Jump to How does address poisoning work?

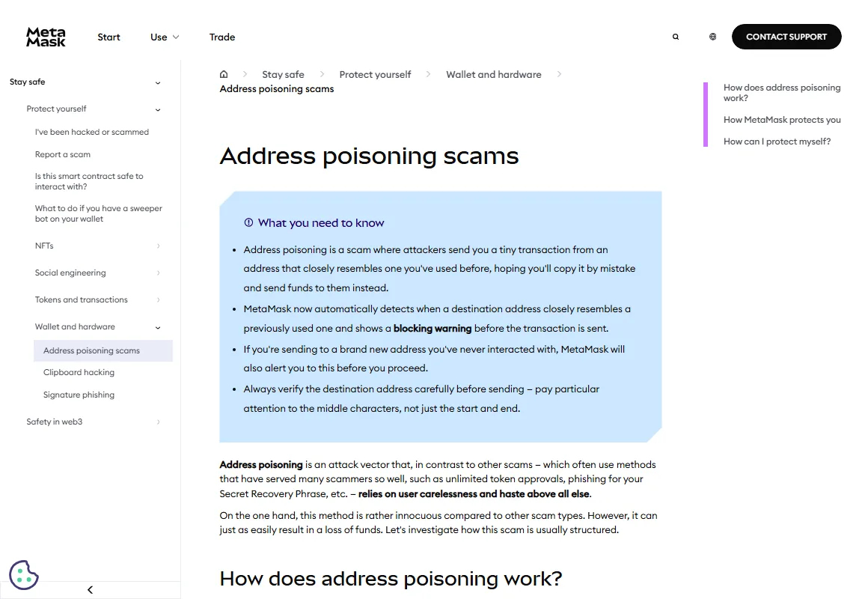pos(782,93)
